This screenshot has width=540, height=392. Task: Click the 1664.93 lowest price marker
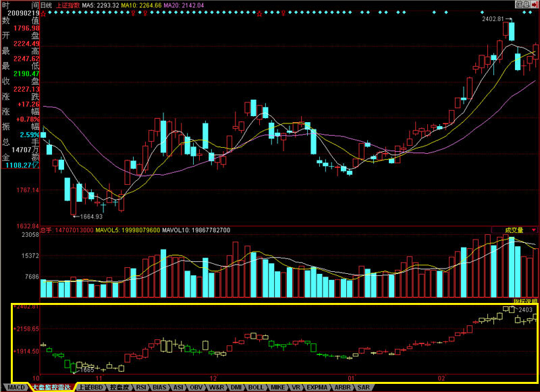tap(90, 217)
